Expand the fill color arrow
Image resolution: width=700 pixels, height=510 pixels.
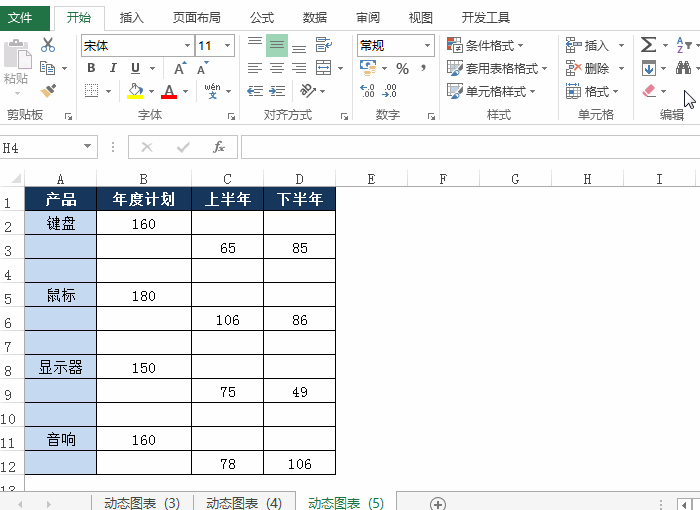pos(151,92)
